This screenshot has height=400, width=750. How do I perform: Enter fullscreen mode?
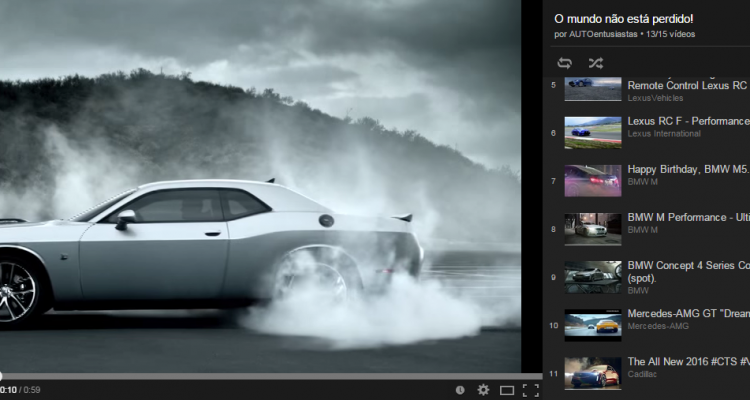click(530, 389)
